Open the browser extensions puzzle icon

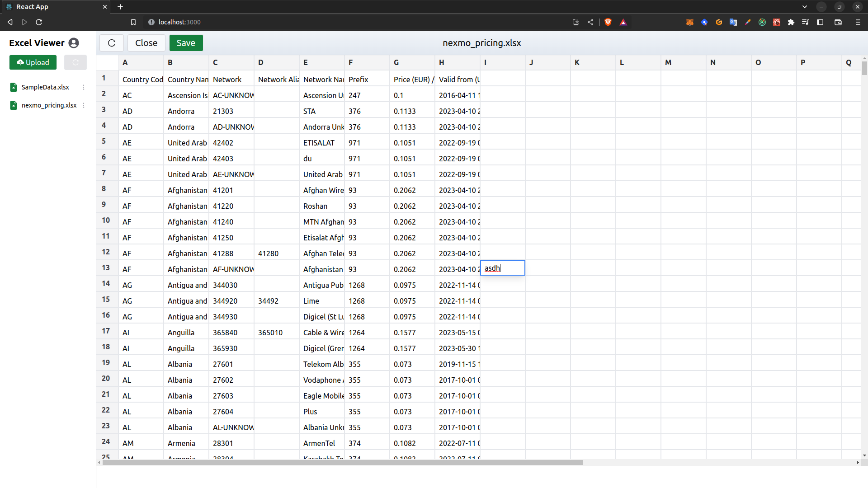click(x=791, y=22)
